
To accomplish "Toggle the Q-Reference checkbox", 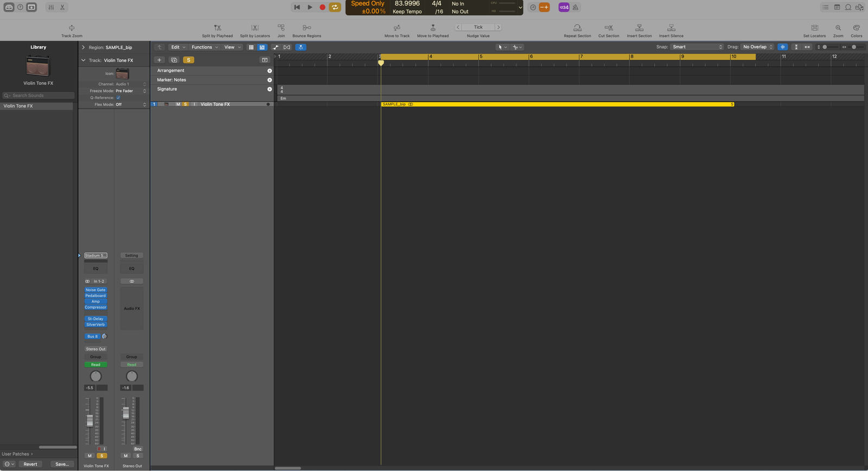I will pos(118,98).
